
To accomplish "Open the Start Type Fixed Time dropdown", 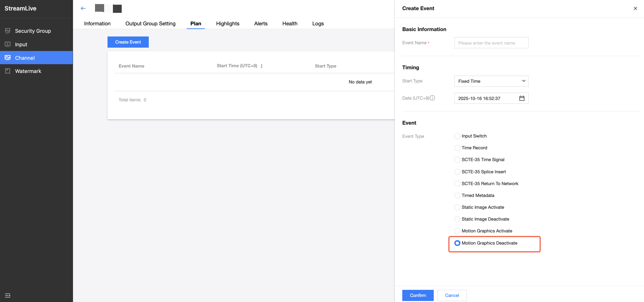I will click(x=491, y=81).
